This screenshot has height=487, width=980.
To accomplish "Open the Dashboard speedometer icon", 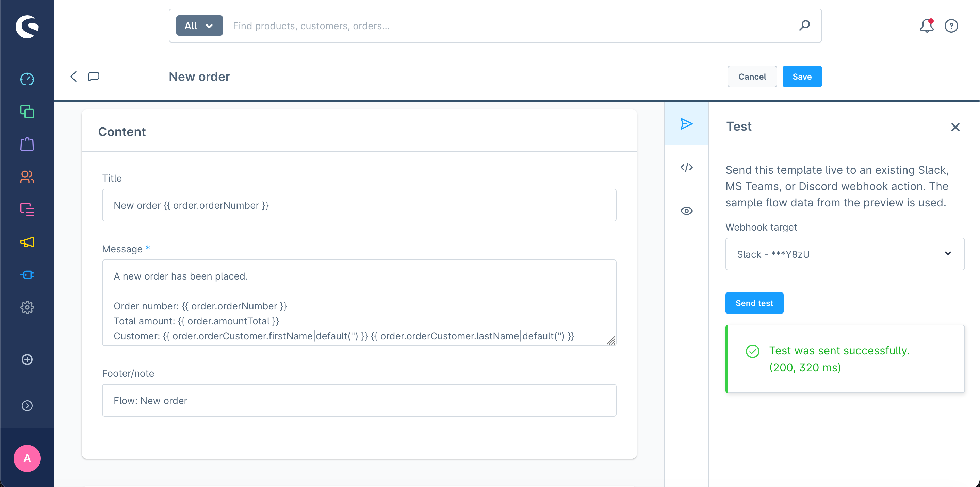I will coord(27,79).
